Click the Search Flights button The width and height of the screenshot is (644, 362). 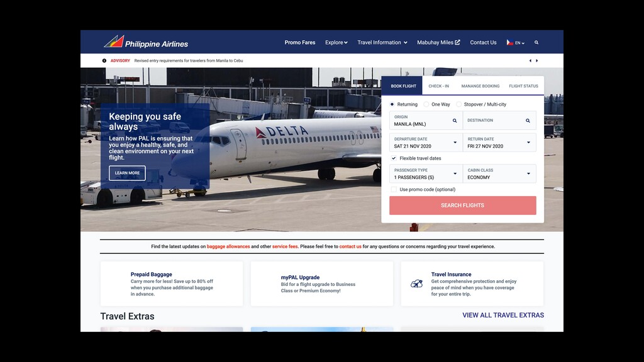pyautogui.click(x=462, y=206)
